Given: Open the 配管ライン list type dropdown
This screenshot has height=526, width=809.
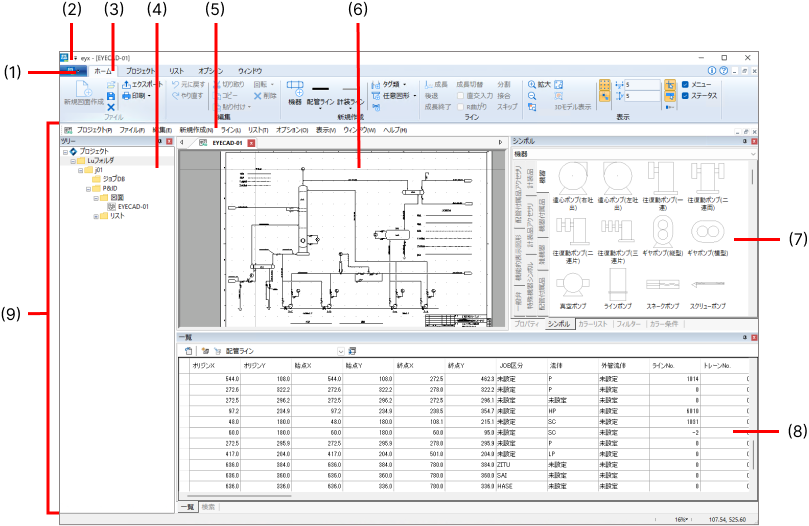Looking at the screenshot, I should tap(340, 351).
